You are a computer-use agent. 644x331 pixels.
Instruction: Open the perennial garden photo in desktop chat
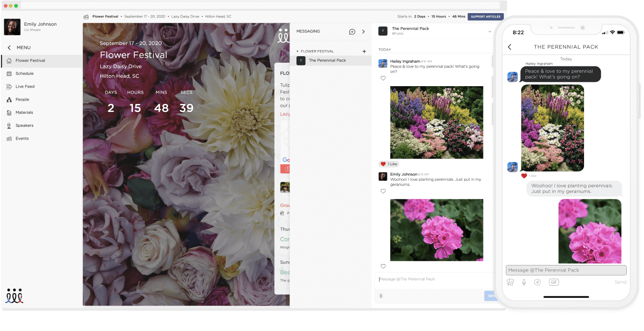[x=437, y=122]
